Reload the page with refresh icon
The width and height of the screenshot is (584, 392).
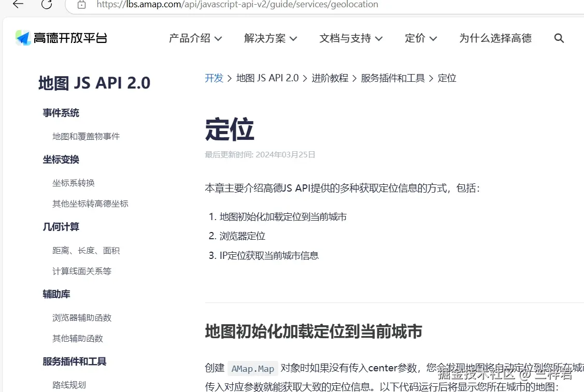(47, 5)
